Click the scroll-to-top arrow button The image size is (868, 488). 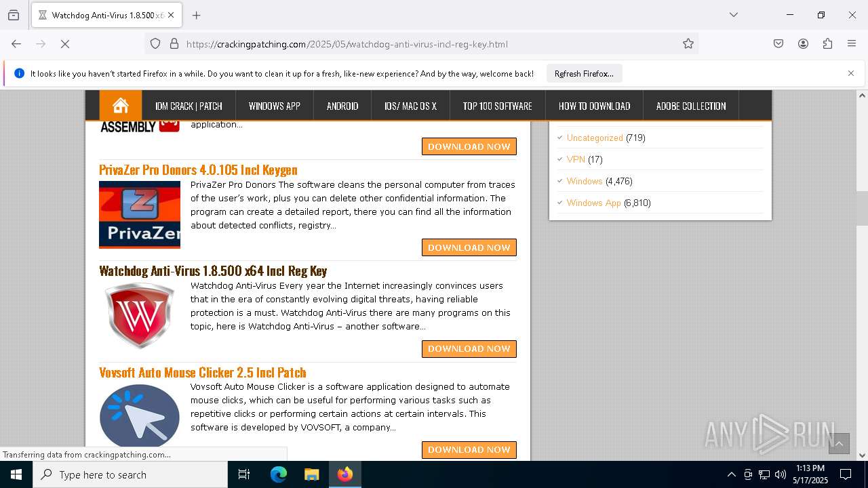pos(839,443)
